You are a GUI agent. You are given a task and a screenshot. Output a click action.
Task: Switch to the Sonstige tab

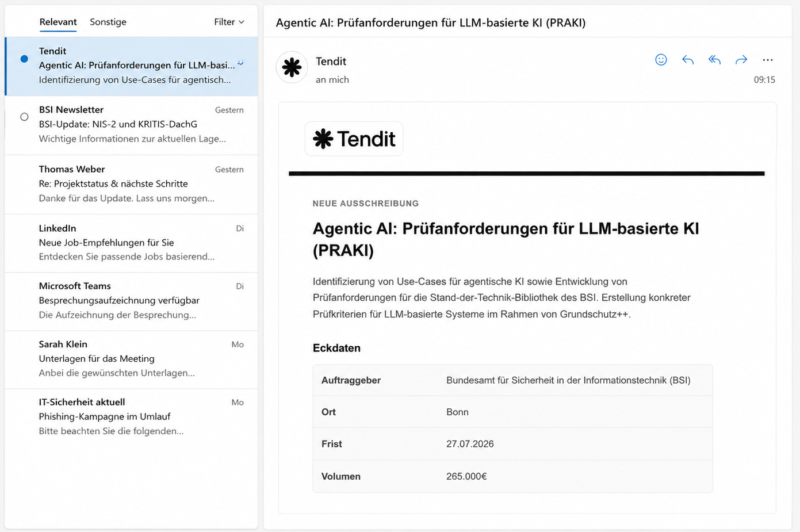[108, 22]
